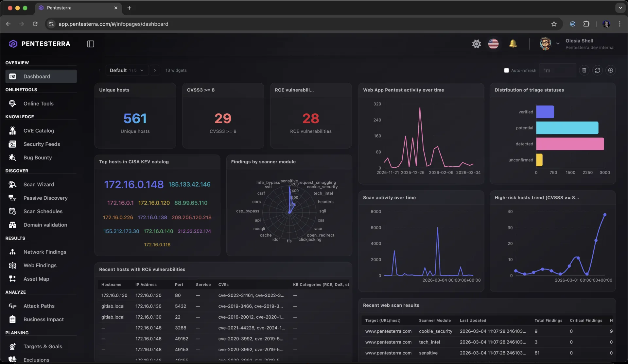Select the Scan Wizard tool
The image size is (628, 364).
coord(39,184)
